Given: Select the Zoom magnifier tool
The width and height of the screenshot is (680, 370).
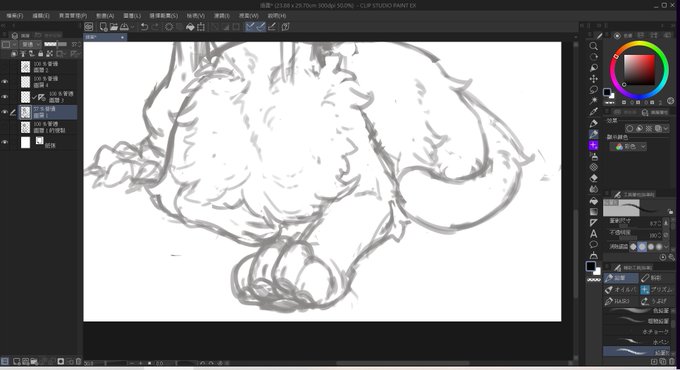Looking at the screenshot, I should (593, 46).
